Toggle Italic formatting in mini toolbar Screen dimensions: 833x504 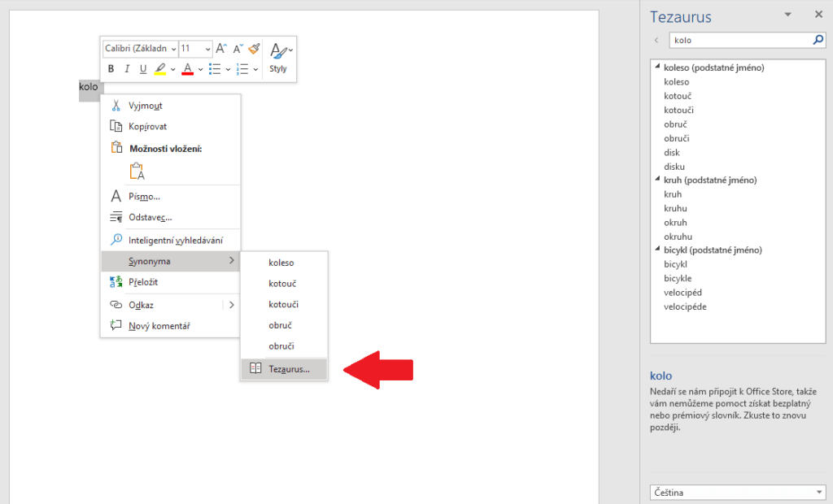tap(128, 69)
